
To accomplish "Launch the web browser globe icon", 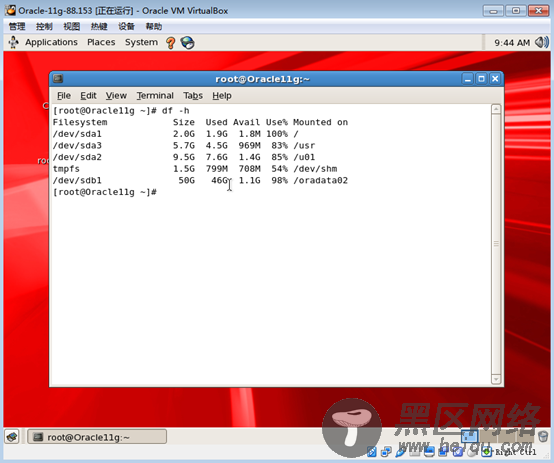I will tap(187, 43).
